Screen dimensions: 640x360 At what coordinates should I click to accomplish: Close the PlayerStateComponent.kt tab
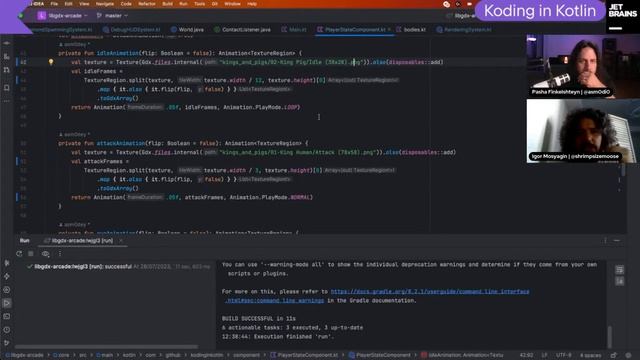[x=389, y=29]
